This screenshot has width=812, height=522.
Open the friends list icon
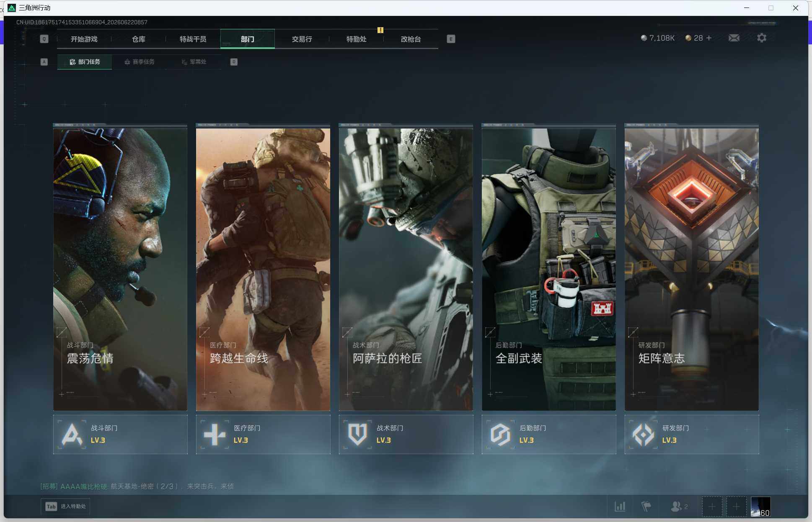pyautogui.click(x=679, y=507)
